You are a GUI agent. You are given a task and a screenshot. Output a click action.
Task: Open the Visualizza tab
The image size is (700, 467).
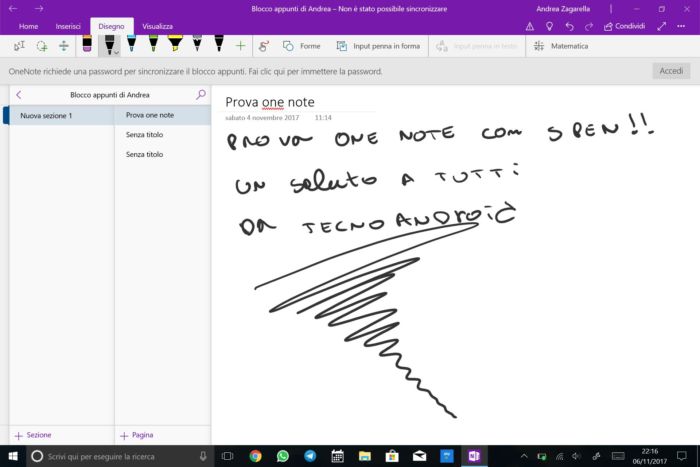click(158, 26)
